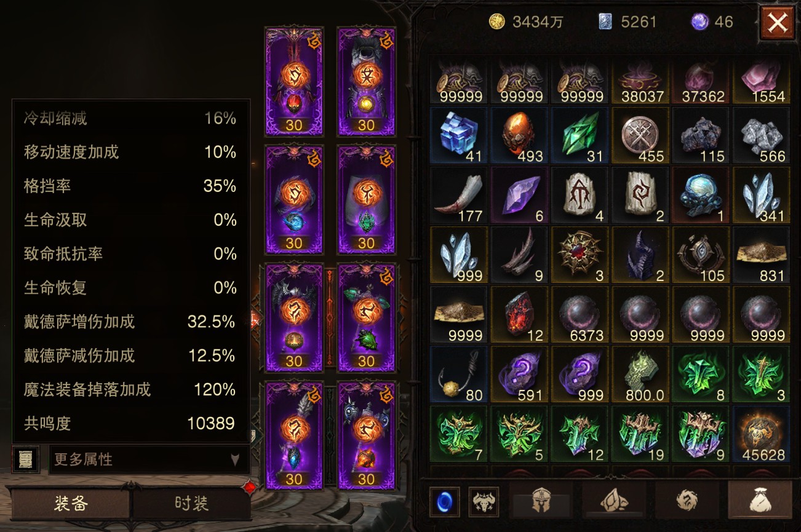The height and width of the screenshot is (532, 801).
Task: Toggle the blue portal ring filter
Action: click(x=444, y=502)
